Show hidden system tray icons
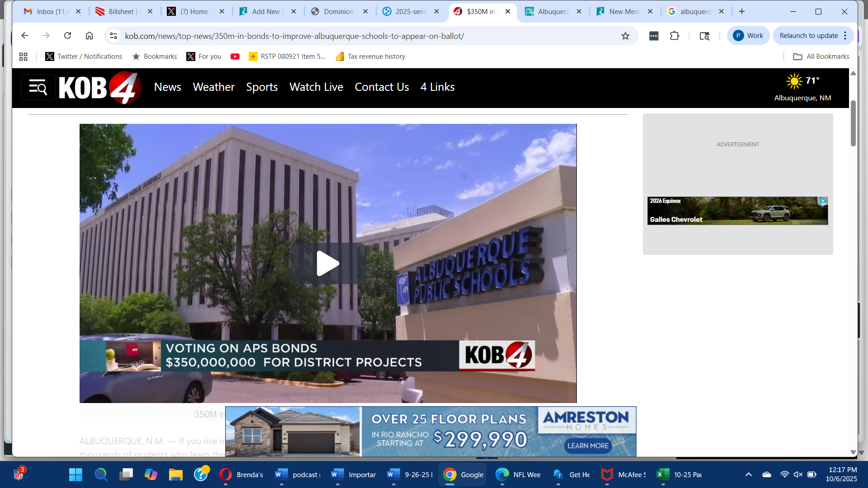Image resolution: width=868 pixels, height=488 pixels. (749, 474)
